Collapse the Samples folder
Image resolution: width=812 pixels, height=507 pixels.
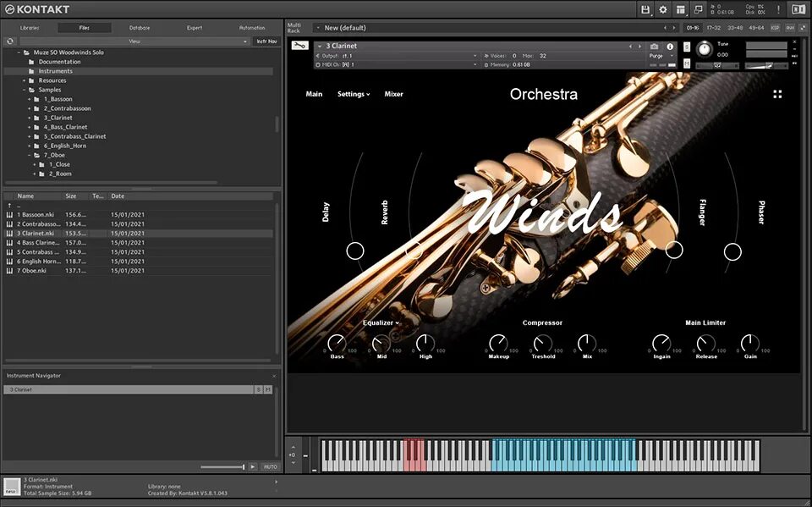[25, 90]
